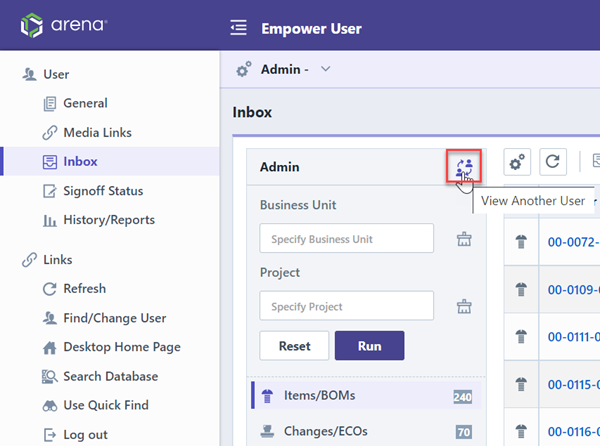Clear the Business Unit field with the brush icon
The image size is (600, 447).
(x=464, y=239)
